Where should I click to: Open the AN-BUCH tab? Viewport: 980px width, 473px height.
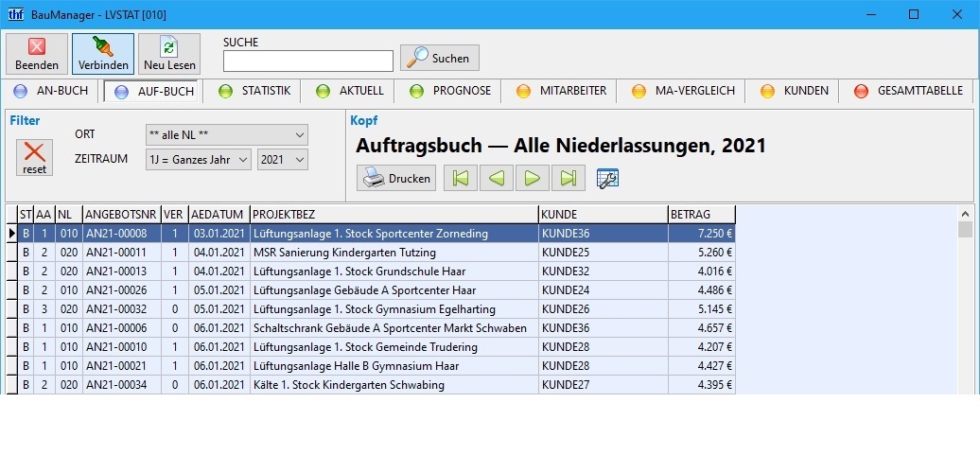point(51,91)
